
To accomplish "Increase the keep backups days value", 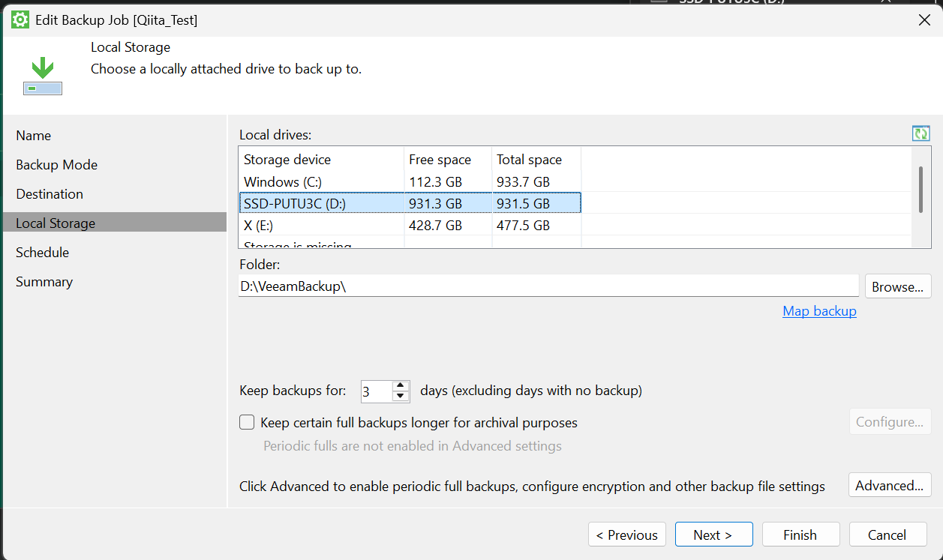I will 401,385.
